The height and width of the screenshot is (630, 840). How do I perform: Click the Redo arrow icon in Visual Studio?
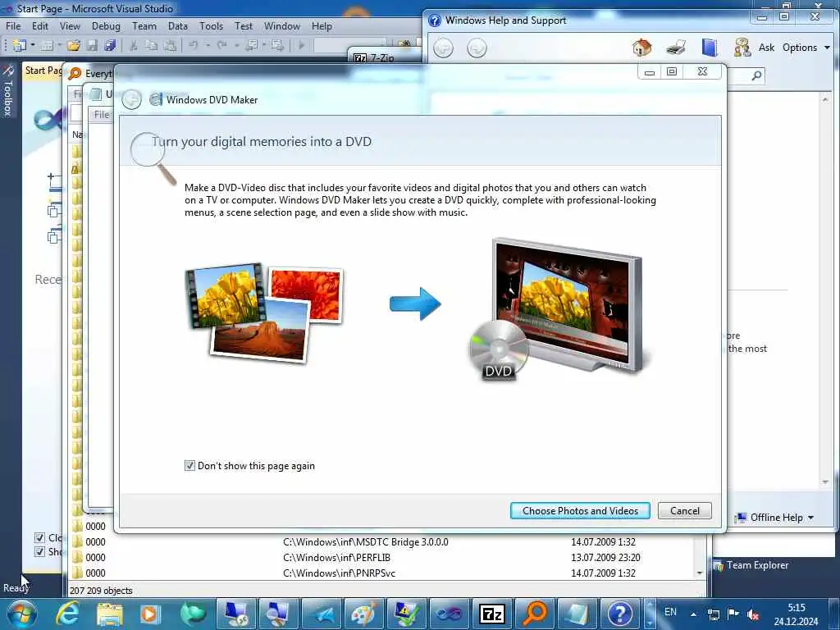click(x=221, y=46)
